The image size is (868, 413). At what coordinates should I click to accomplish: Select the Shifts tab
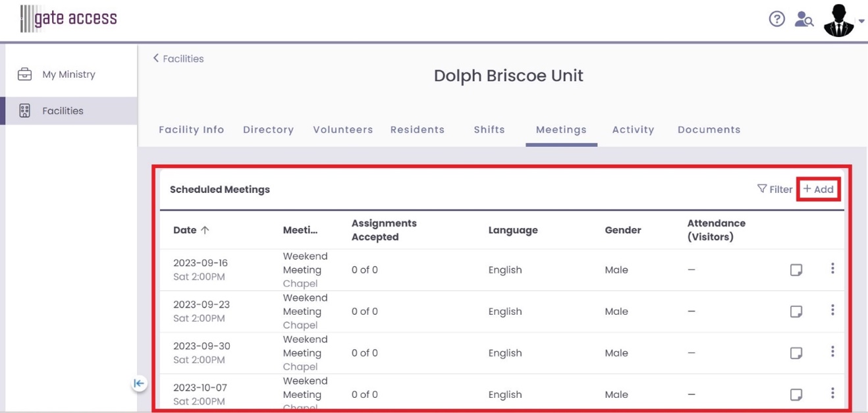tap(489, 130)
